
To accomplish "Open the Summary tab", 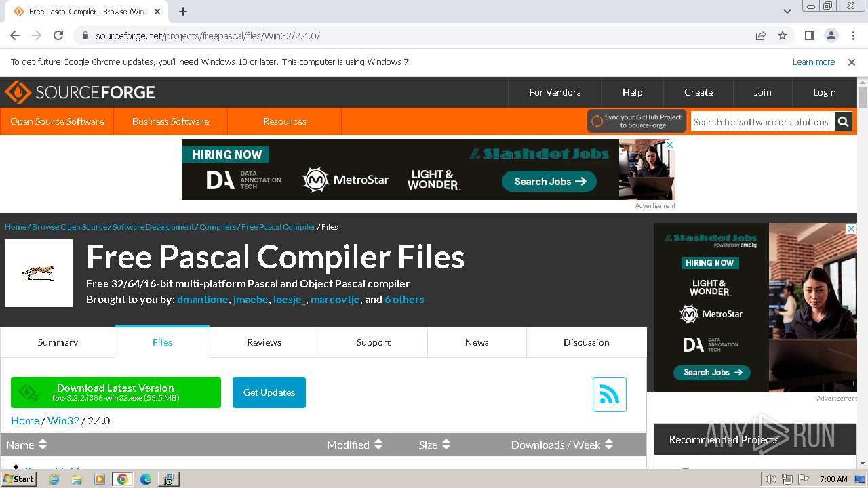I will 58,342.
